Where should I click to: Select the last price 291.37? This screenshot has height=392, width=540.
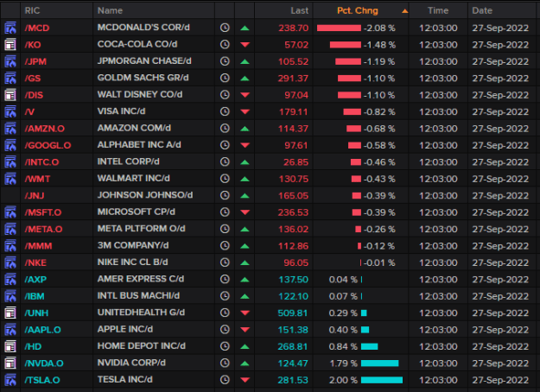293,79
